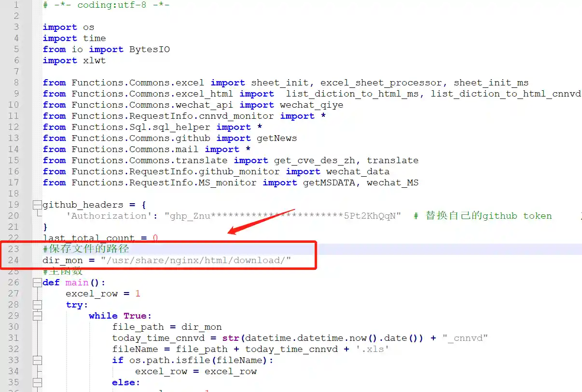The image size is (582, 392).
Task: Click the "_cnnvd" string literal
Action: (x=465, y=338)
